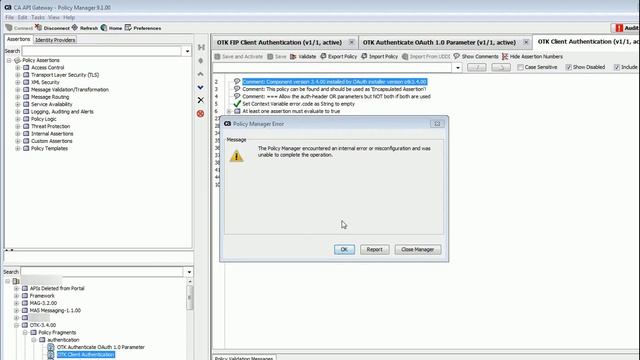
Task: Validate the policy
Action: [x=293, y=56]
